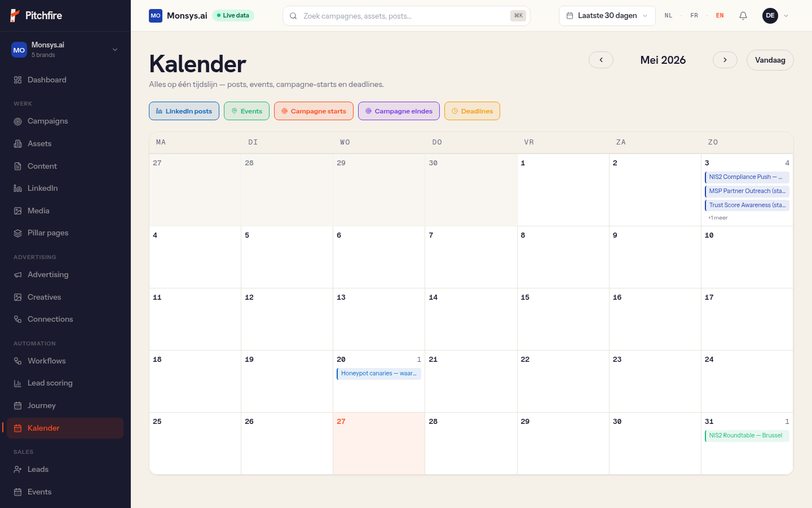Viewport: 812px width, 508px height.
Task: Click the Mei 2026 month label
Action: 663,60
